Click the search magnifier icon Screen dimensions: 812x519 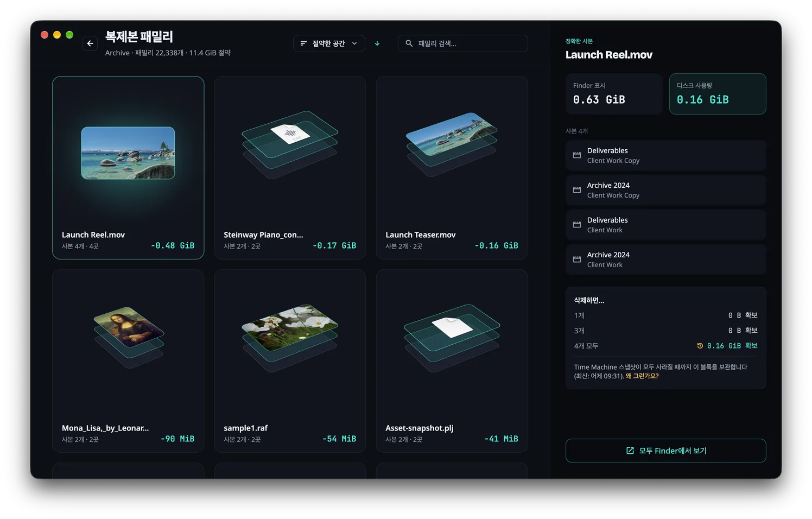coord(409,43)
